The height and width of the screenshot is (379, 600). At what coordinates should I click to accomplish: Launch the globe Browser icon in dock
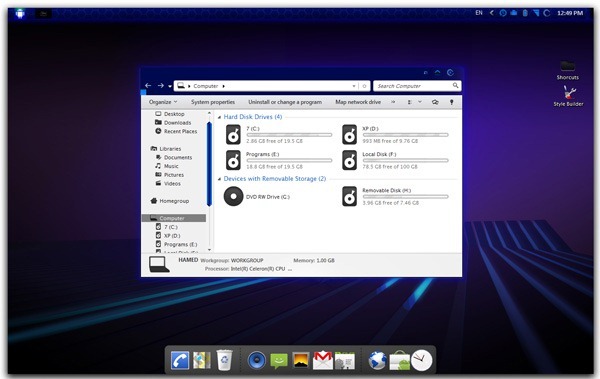[377, 361]
